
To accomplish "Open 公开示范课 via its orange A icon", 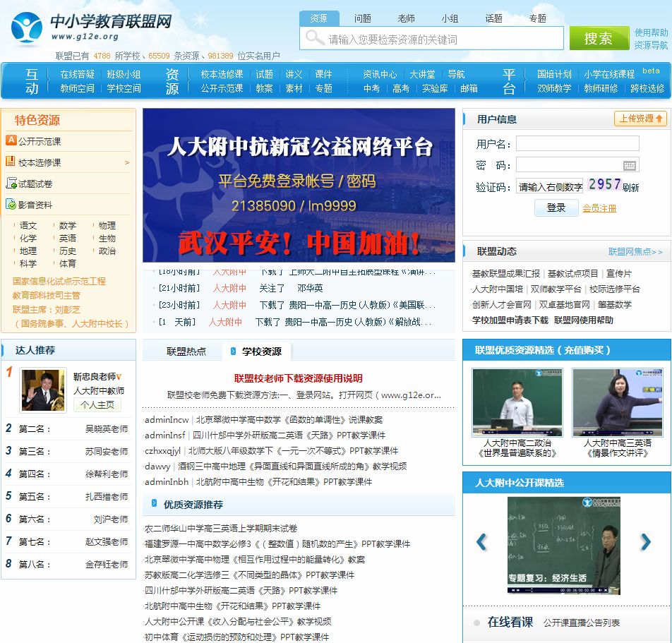I will tap(11, 140).
